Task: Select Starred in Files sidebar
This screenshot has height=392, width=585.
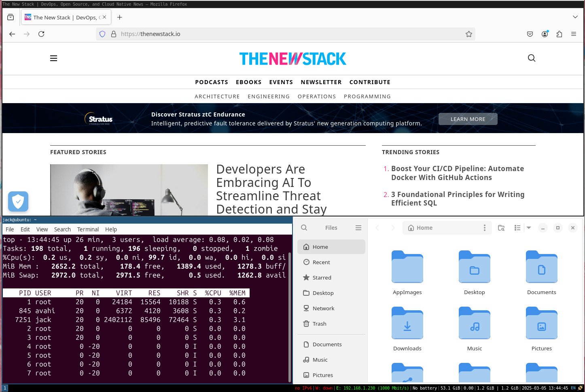Action: [x=331, y=278]
